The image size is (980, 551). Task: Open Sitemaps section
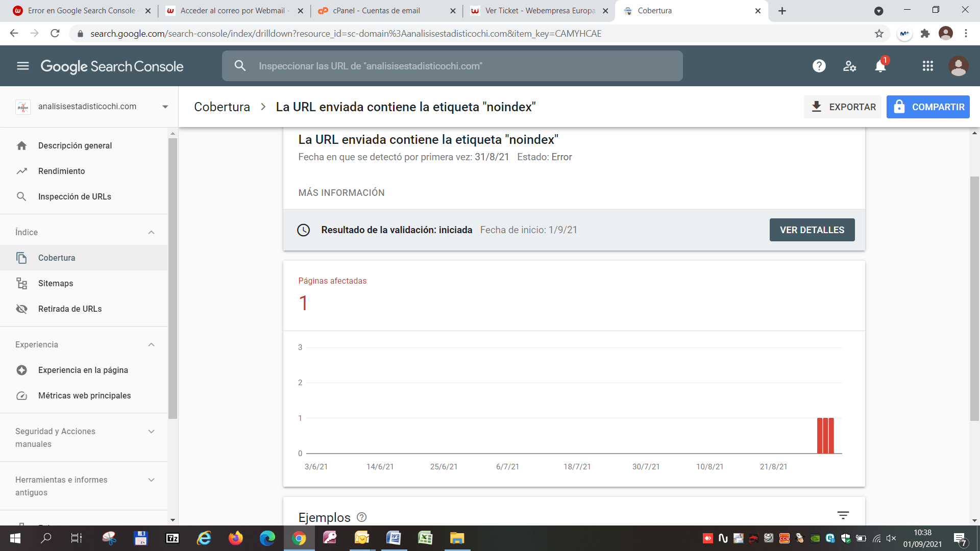click(84, 284)
